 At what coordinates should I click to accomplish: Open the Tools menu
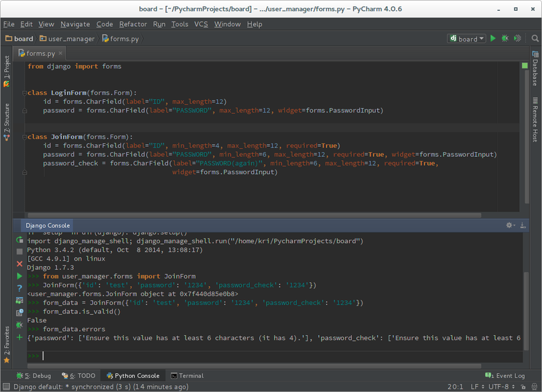pos(180,24)
